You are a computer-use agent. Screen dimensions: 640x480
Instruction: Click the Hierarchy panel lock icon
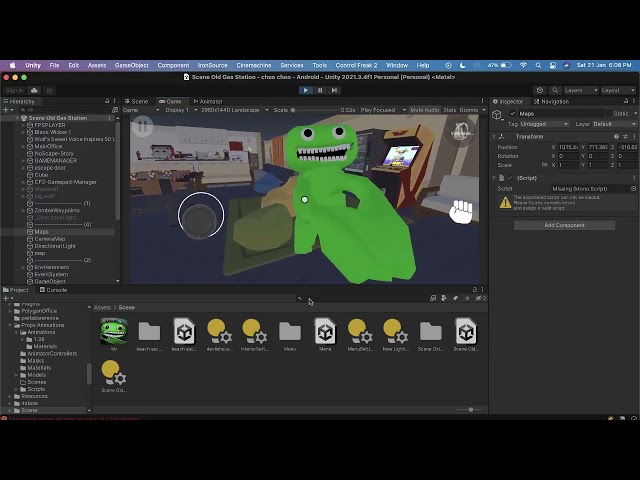107,101
